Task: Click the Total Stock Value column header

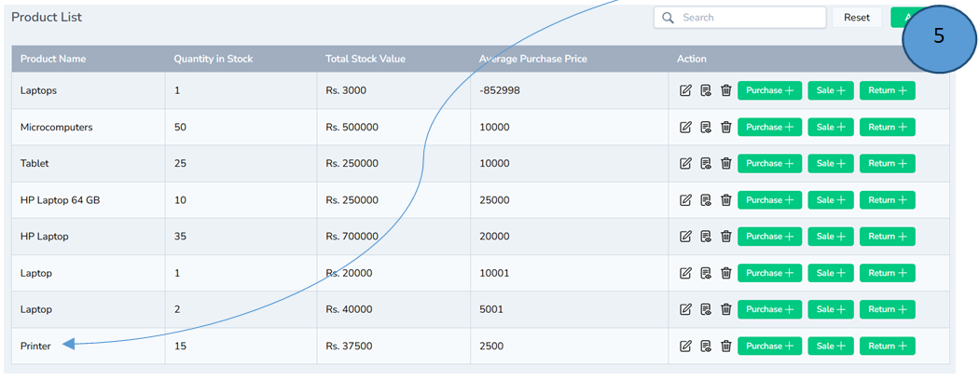Action: point(365,59)
